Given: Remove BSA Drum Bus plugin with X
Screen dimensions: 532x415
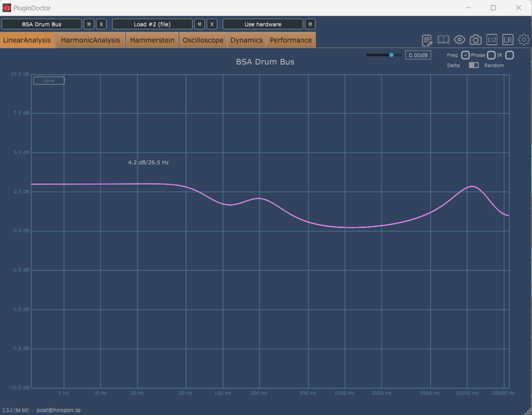Looking at the screenshot, I should pos(101,24).
